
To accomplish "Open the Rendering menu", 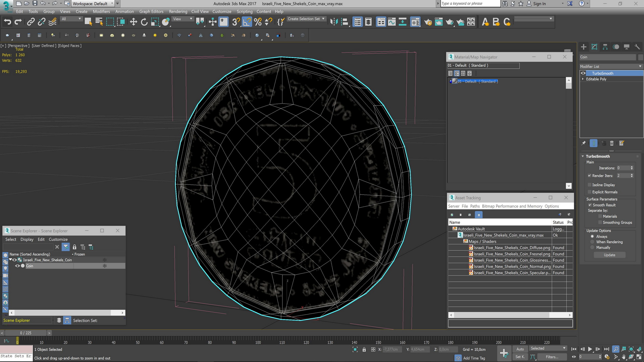I will click(x=178, y=11).
